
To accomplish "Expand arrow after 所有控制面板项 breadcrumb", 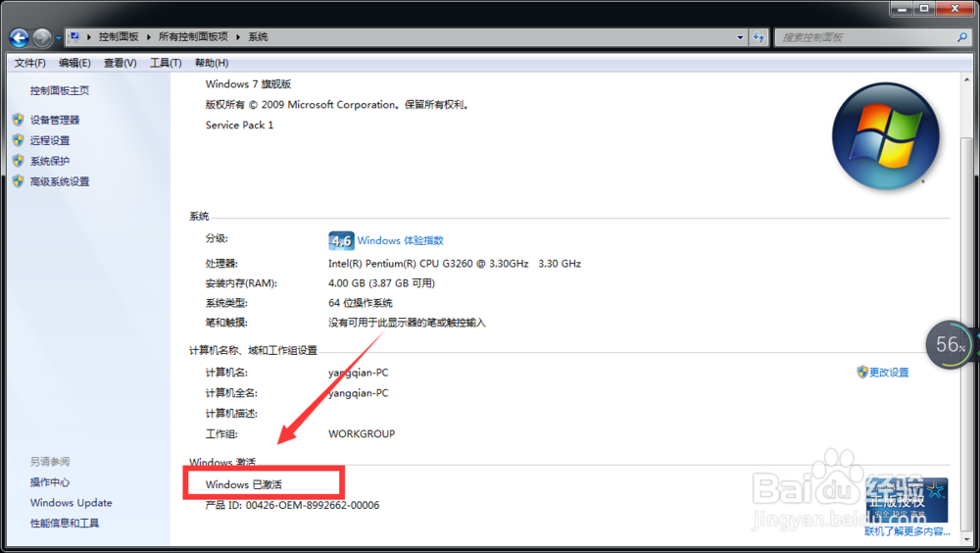I will (x=238, y=37).
